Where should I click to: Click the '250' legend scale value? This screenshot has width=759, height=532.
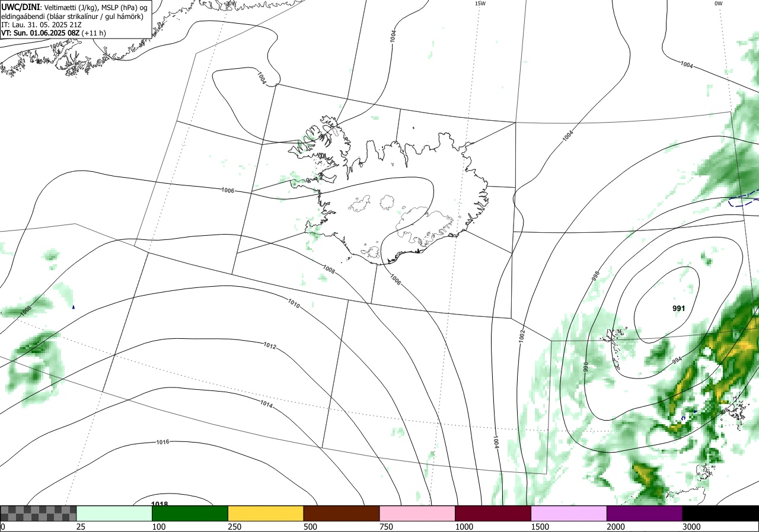point(234,527)
